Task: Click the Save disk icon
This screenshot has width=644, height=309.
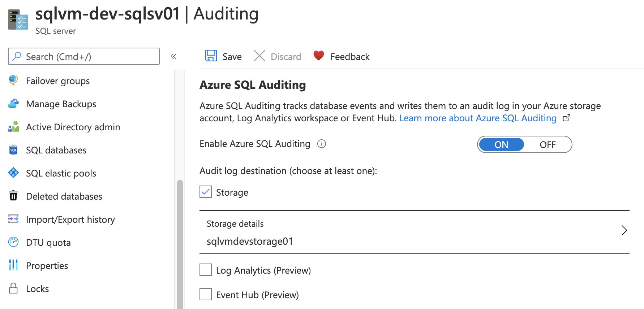Action: (211, 56)
